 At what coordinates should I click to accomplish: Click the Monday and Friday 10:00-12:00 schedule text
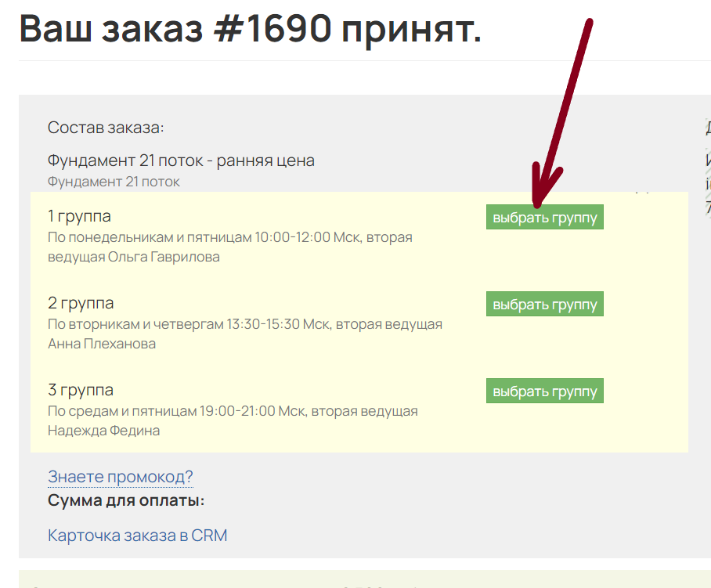click(229, 237)
